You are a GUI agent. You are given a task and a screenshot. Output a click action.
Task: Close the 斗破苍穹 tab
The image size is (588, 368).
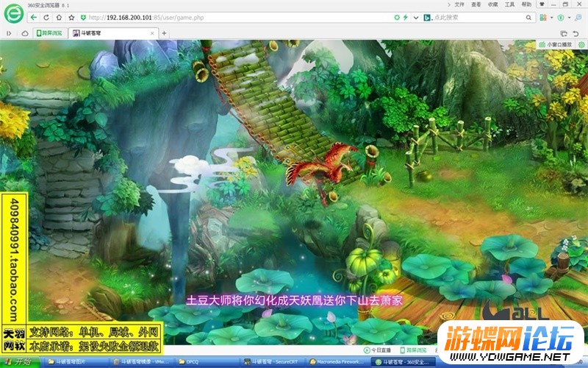click(x=152, y=33)
